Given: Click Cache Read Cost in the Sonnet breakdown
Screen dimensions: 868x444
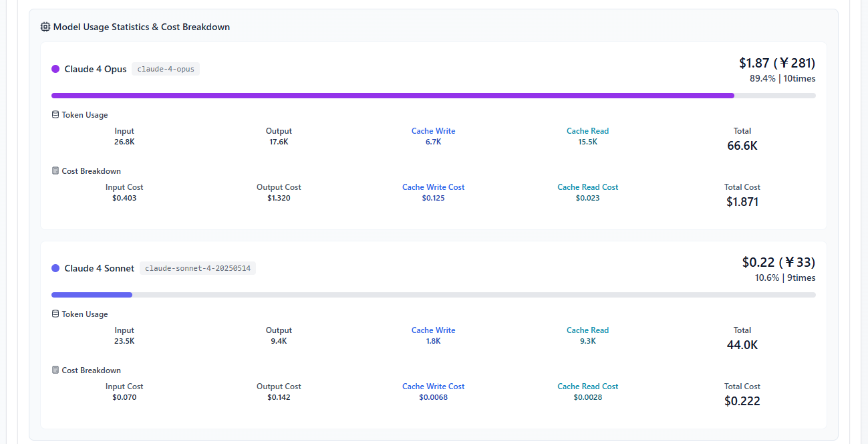Looking at the screenshot, I should [x=587, y=386].
